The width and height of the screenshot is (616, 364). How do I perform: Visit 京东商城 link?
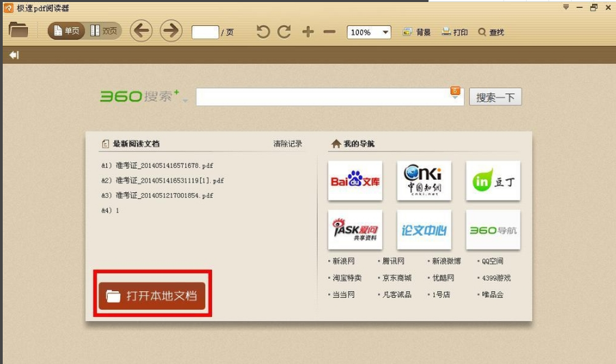397,278
